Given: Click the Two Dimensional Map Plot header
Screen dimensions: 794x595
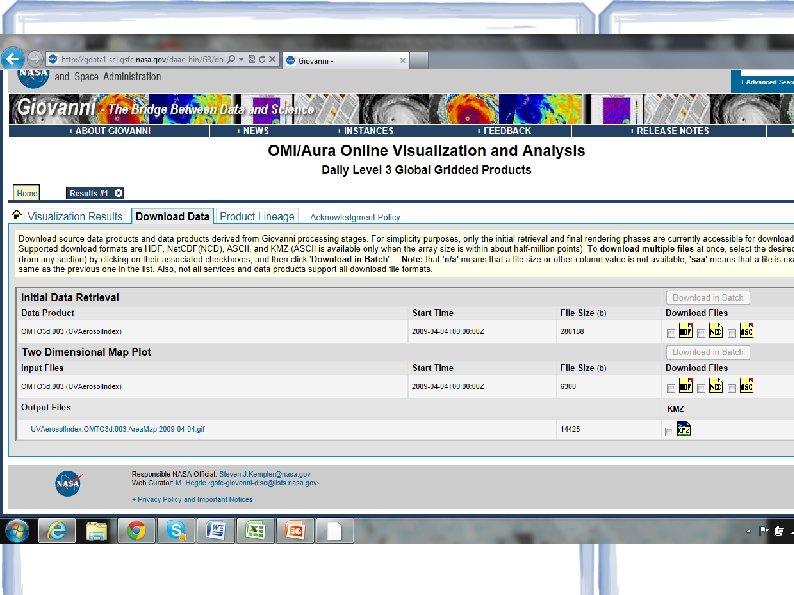Looking at the screenshot, I should (87, 352).
